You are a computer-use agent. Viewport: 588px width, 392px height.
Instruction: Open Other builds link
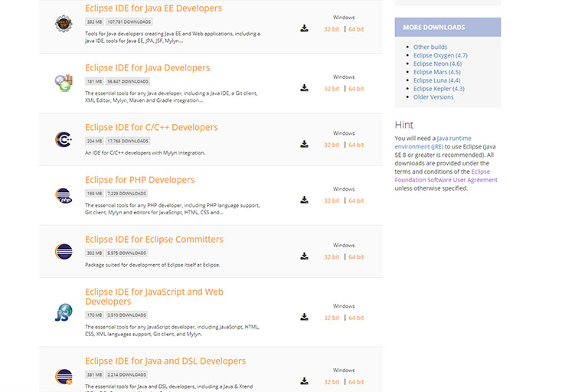pyautogui.click(x=430, y=47)
